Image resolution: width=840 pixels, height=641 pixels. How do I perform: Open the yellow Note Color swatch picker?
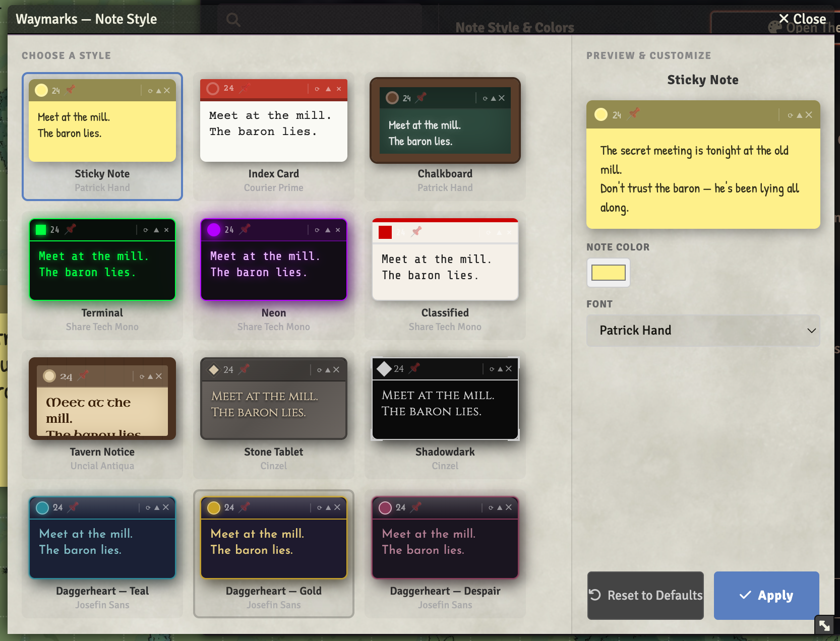pos(608,273)
